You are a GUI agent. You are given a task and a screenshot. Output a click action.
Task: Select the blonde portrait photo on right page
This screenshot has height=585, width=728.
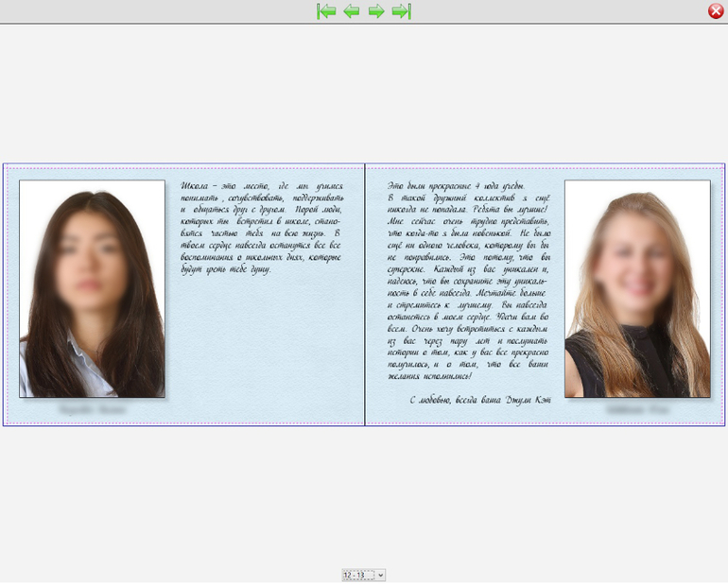pyautogui.click(x=637, y=288)
